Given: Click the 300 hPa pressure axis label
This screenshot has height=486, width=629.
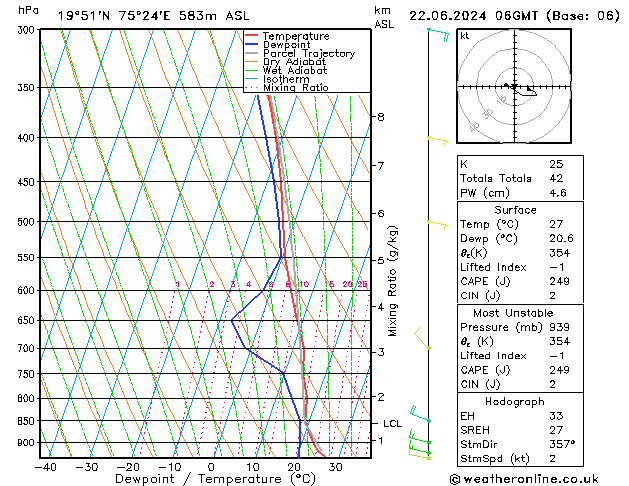Looking at the screenshot, I should point(28,30).
